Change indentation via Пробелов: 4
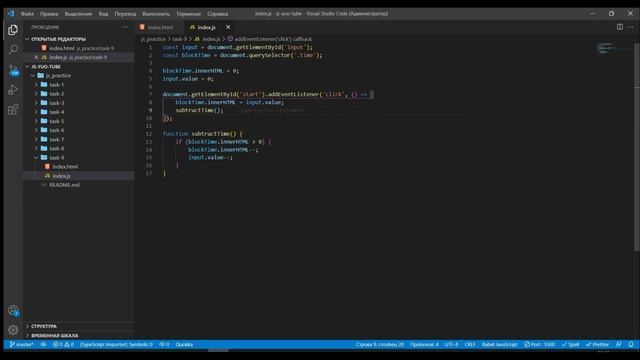The height and width of the screenshot is (360, 640). pyautogui.click(x=424, y=344)
